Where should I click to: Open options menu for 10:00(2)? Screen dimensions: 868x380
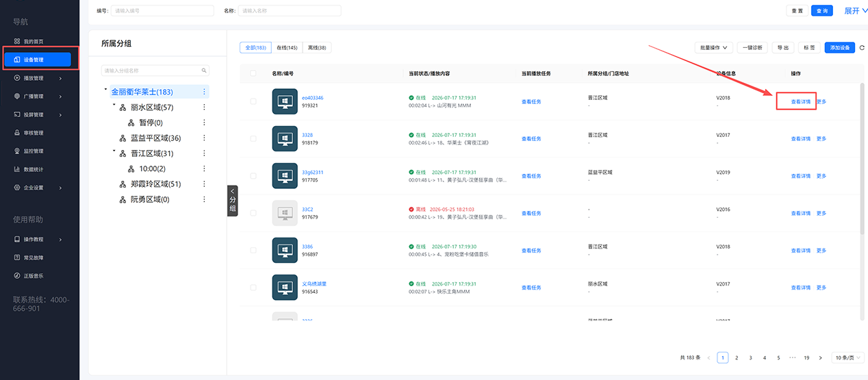click(204, 168)
